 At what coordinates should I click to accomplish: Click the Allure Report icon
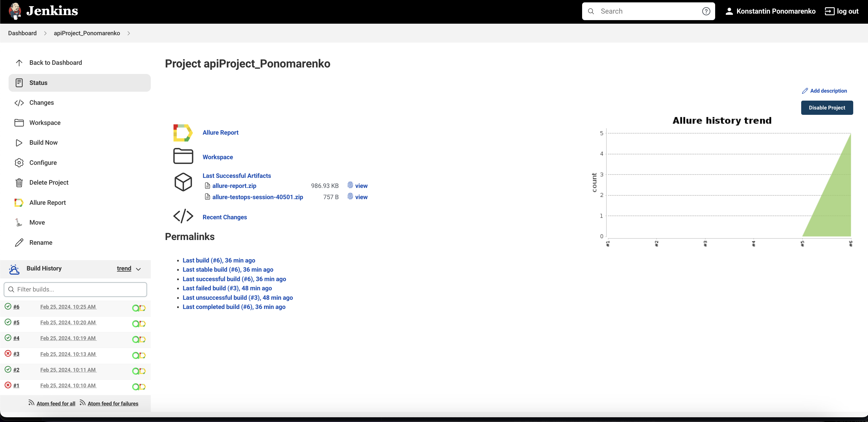coord(184,132)
